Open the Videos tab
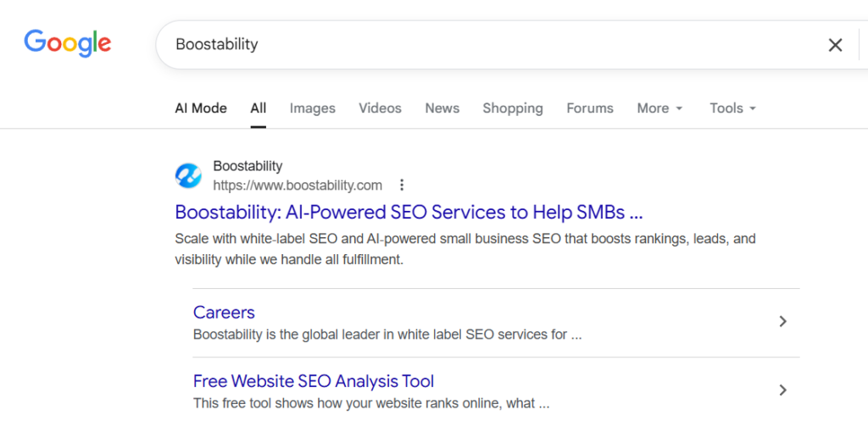 coord(380,108)
